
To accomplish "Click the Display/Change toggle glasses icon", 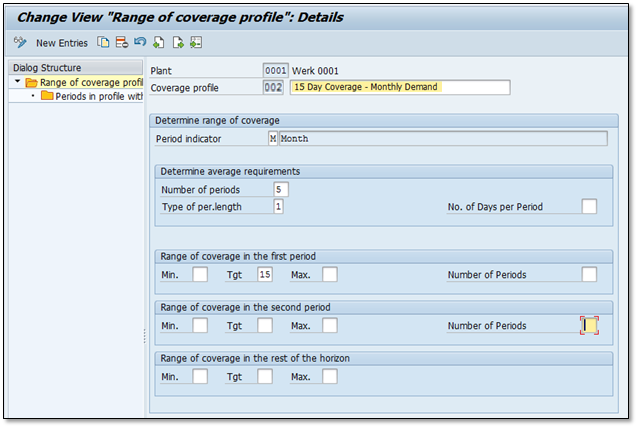I will click(20, 43).
